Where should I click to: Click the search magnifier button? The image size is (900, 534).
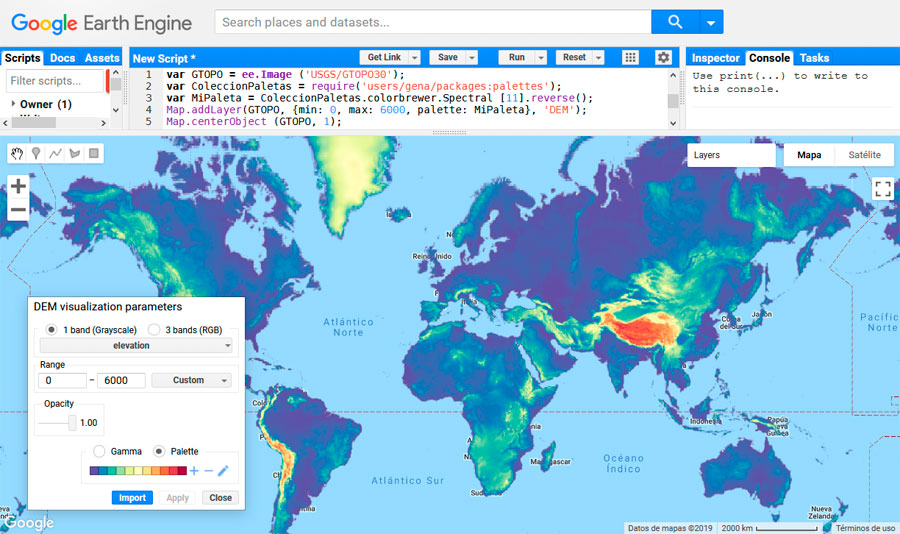tap(675, 22)
